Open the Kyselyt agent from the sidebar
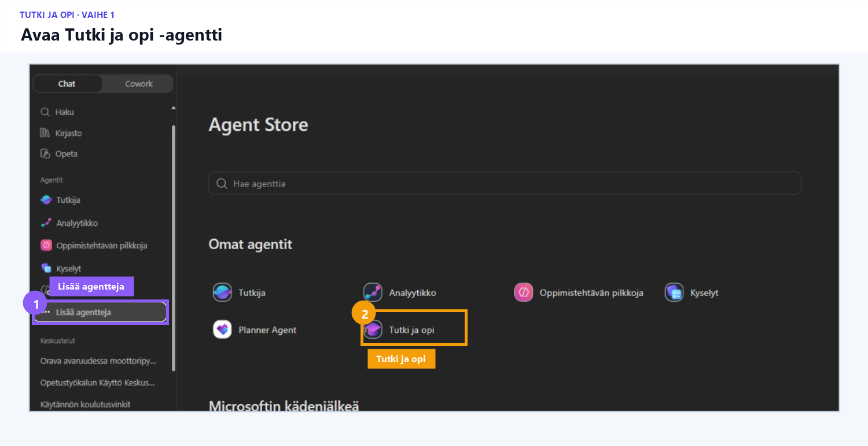Viewport: 868px width, 446px height. click(61, 269)
